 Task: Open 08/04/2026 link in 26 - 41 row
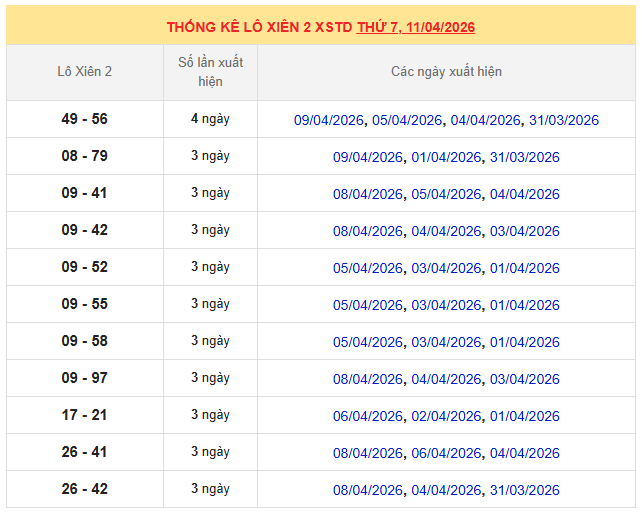point(368,453)
